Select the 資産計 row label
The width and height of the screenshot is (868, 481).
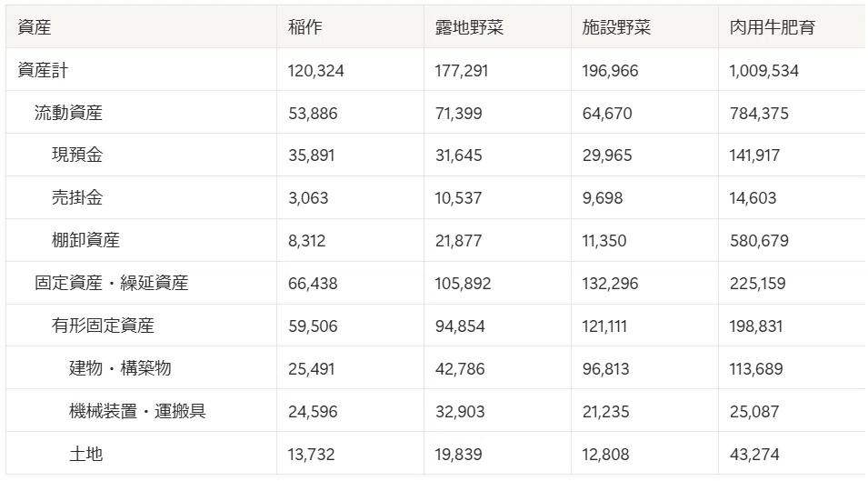point(44,70)
